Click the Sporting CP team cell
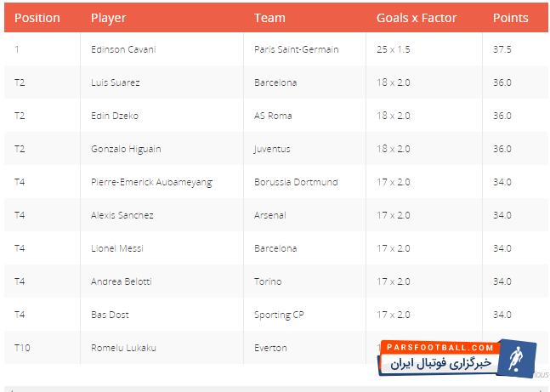This screenshot has height=392, width=550. (x=279, y=315)
